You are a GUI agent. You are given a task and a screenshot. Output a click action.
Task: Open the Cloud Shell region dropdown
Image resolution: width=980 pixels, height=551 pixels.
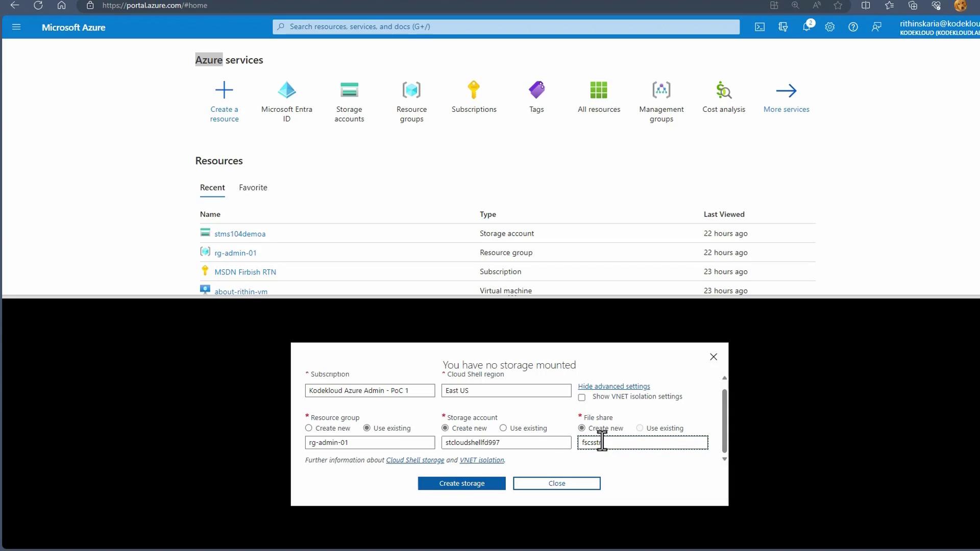click(506, 390)
